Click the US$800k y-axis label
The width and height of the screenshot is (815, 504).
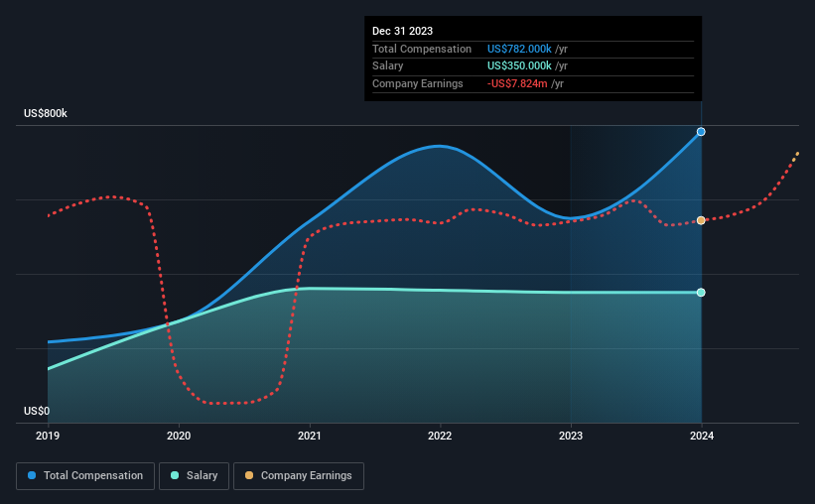pos(46,113)
